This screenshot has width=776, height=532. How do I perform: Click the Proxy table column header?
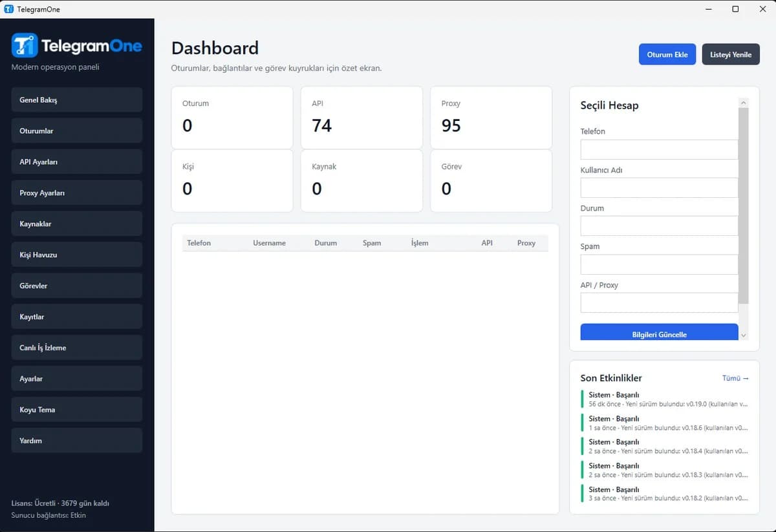click(526, 243)
